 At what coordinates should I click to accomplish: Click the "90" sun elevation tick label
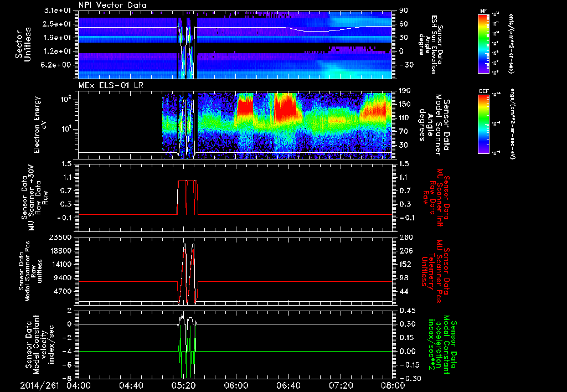403,11
